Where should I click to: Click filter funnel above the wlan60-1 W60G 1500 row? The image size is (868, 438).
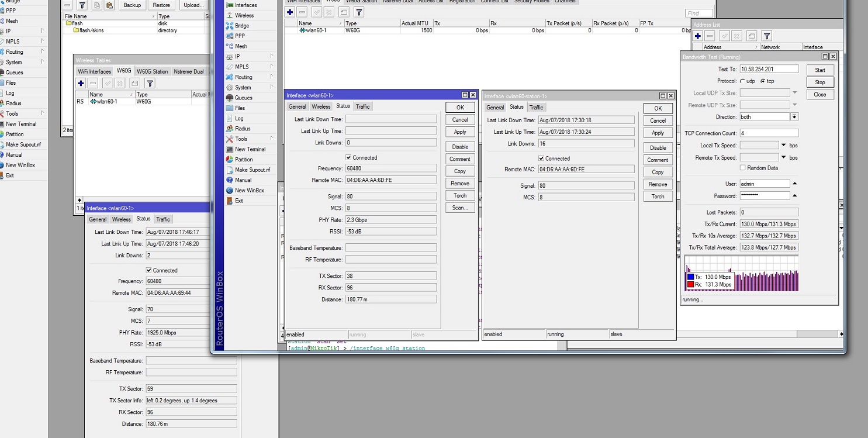point(359,12)
